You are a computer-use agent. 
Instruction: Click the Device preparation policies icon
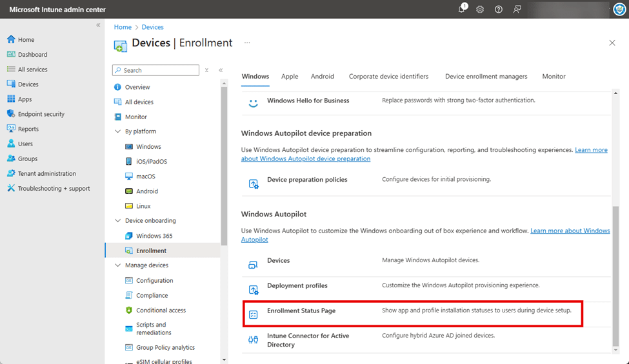click(x=254, y=184)
